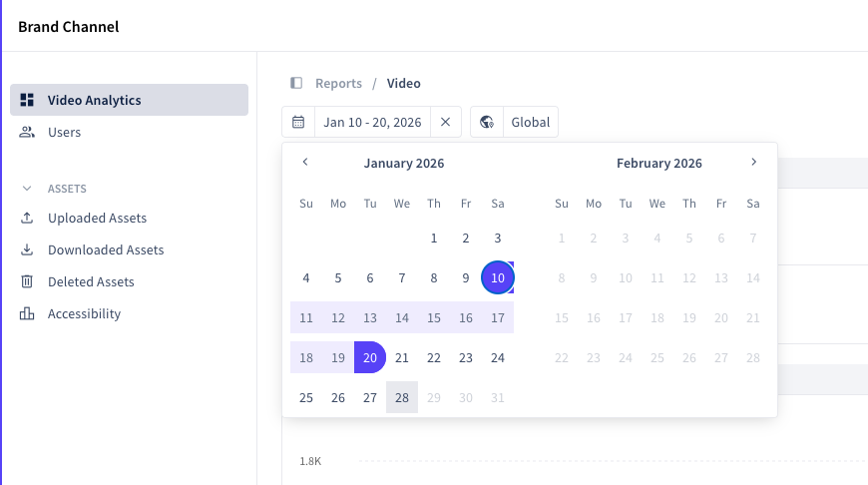Select January 28 in the calendar

point(402,397)
